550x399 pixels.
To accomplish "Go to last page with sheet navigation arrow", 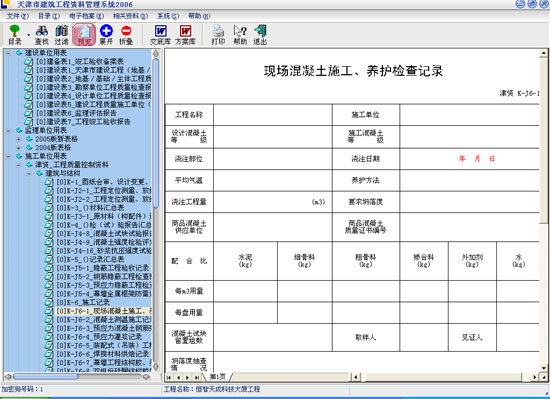I will [196, 377].
